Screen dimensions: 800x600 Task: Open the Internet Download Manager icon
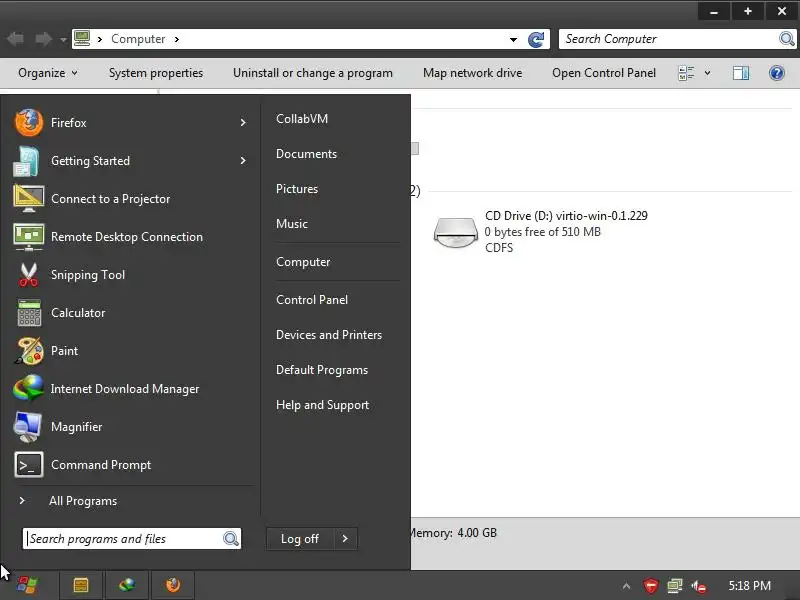click(29, 388)
